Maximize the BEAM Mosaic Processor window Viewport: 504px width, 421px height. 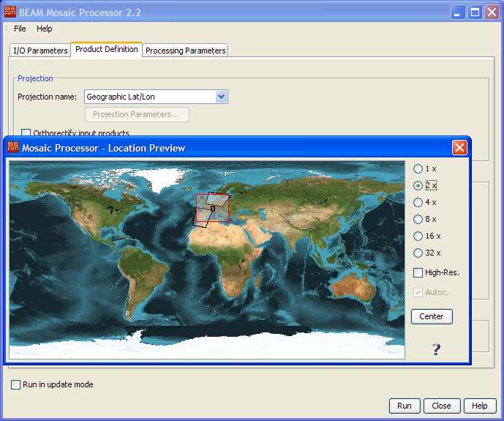(475, 12)
